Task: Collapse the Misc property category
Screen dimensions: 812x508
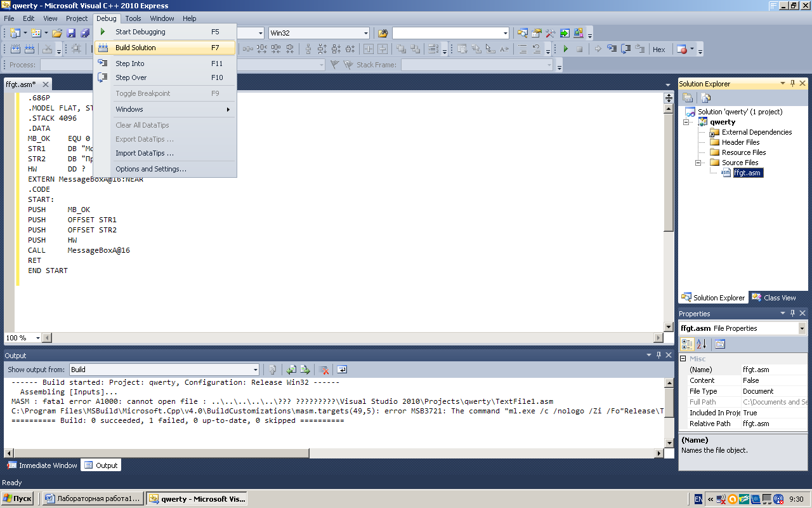Action: pyautogui.click(x=684, y=359)
